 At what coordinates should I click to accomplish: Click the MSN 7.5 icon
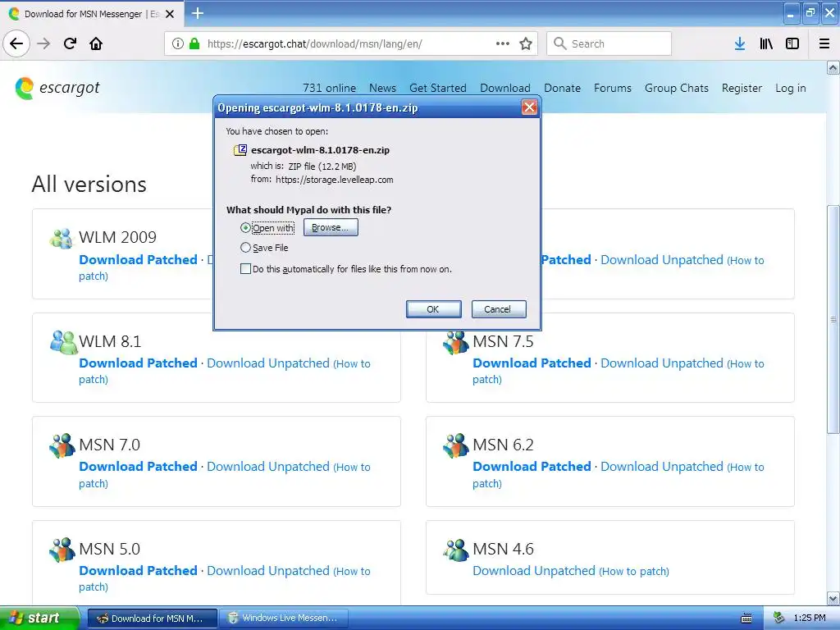click(456, 342)
